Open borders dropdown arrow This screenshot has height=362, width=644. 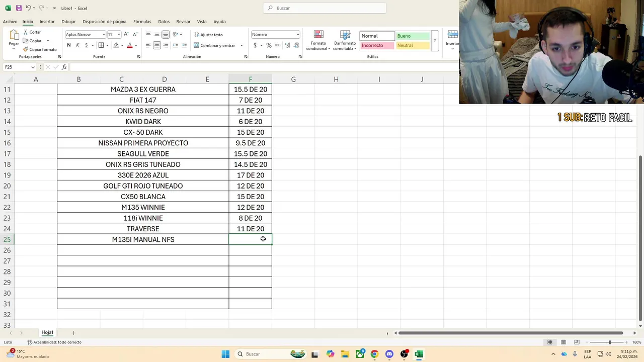(107, 45)
